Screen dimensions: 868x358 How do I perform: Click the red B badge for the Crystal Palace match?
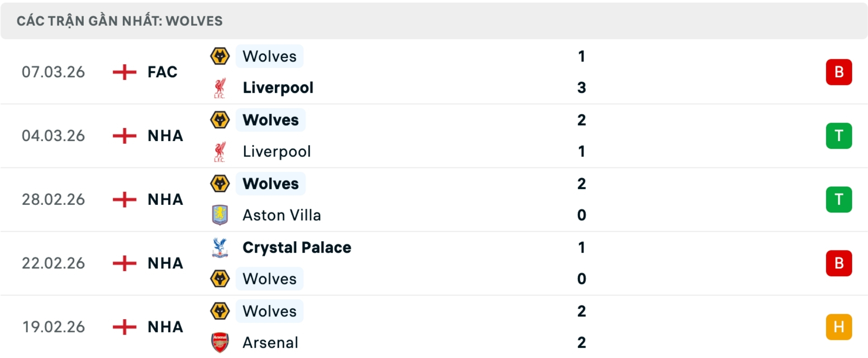coord(839,263)
